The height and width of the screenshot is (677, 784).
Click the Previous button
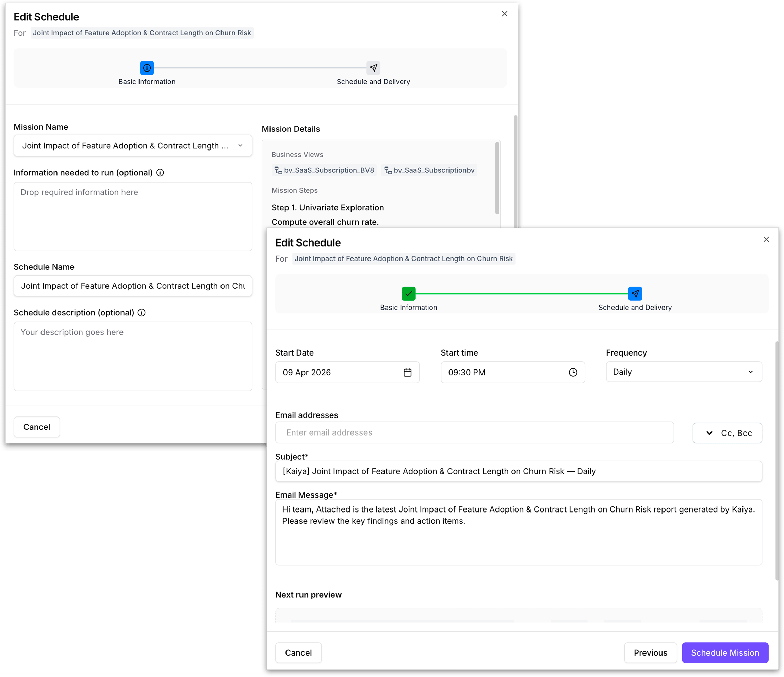650,653
